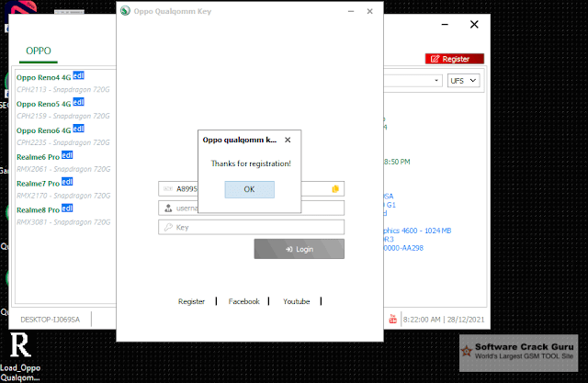Close the 'Thanks for registration' dialog
The height and width of the screenshot is (383, 588).
pos(288,140)
